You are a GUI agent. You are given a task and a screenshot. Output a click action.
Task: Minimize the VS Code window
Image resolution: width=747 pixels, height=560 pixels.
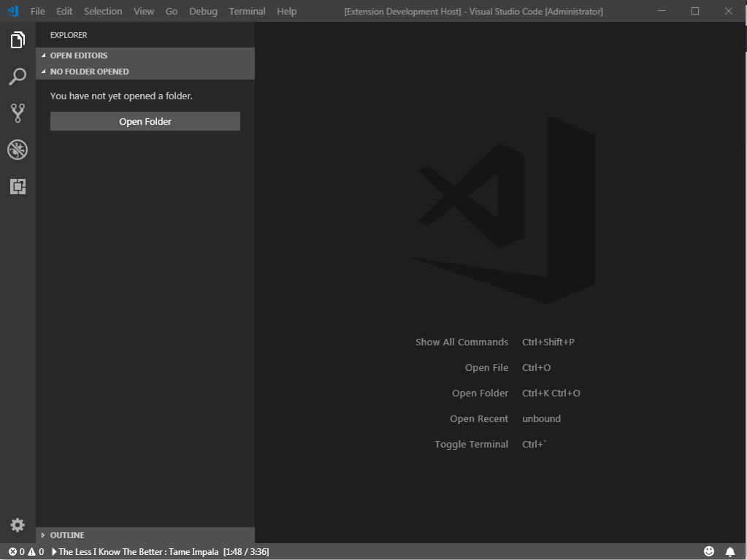pyautogui.click(x=662, y=11)
